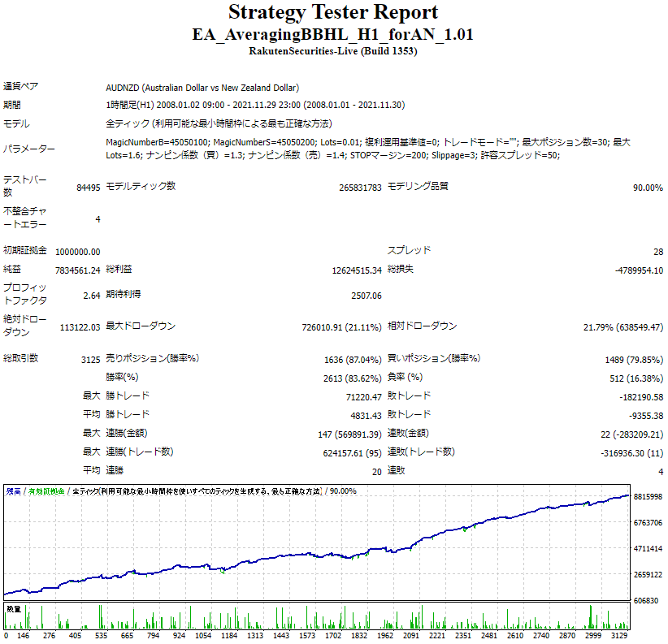Click the 残高 balance legend label

(13, 491)
